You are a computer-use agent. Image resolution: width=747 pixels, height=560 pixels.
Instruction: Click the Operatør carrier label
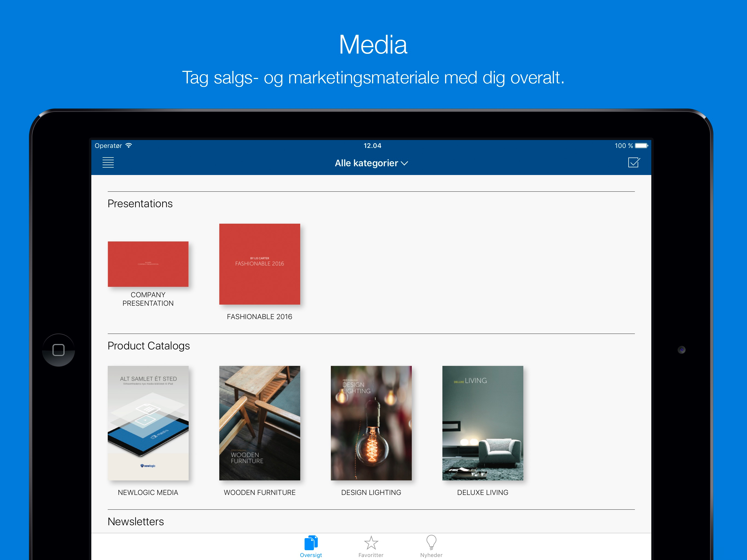[x=108, y=145]
